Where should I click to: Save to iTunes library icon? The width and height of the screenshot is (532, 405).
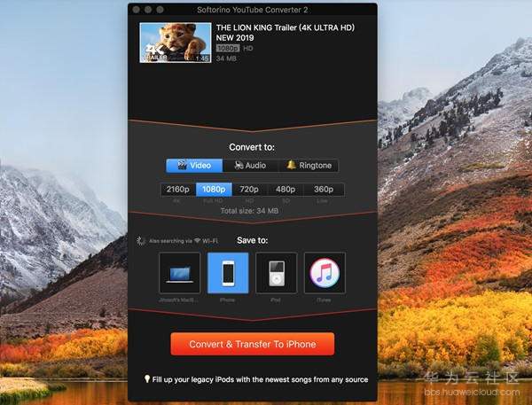[325, 273]
